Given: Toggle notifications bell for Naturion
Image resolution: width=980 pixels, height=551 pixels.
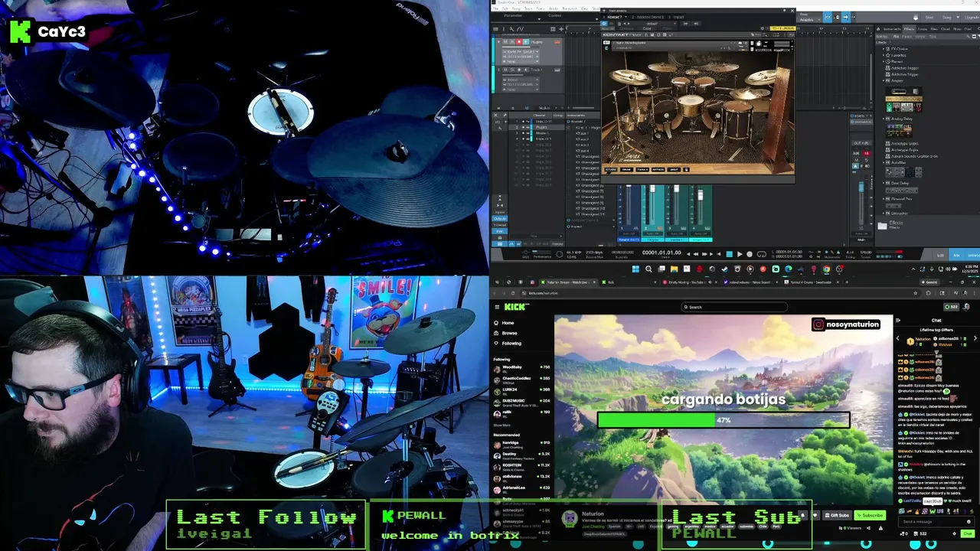Looking at the screenshot, I should point(802,515).
